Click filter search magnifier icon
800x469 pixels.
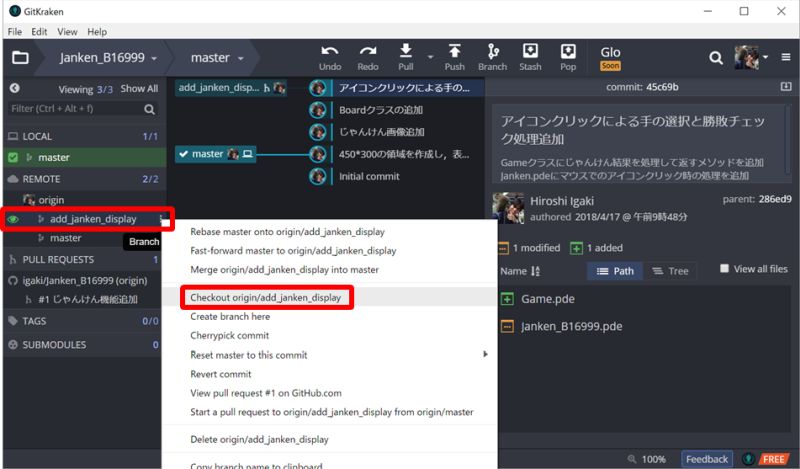[149, 109]
